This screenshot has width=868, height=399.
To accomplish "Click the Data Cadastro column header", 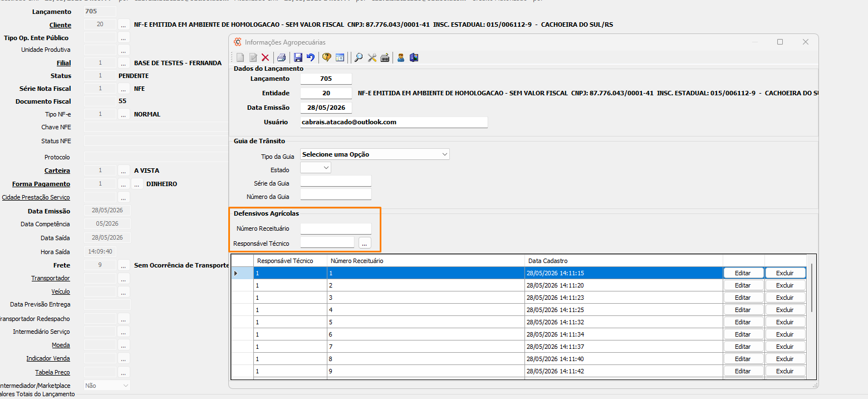I will click(x=624, y=261).
